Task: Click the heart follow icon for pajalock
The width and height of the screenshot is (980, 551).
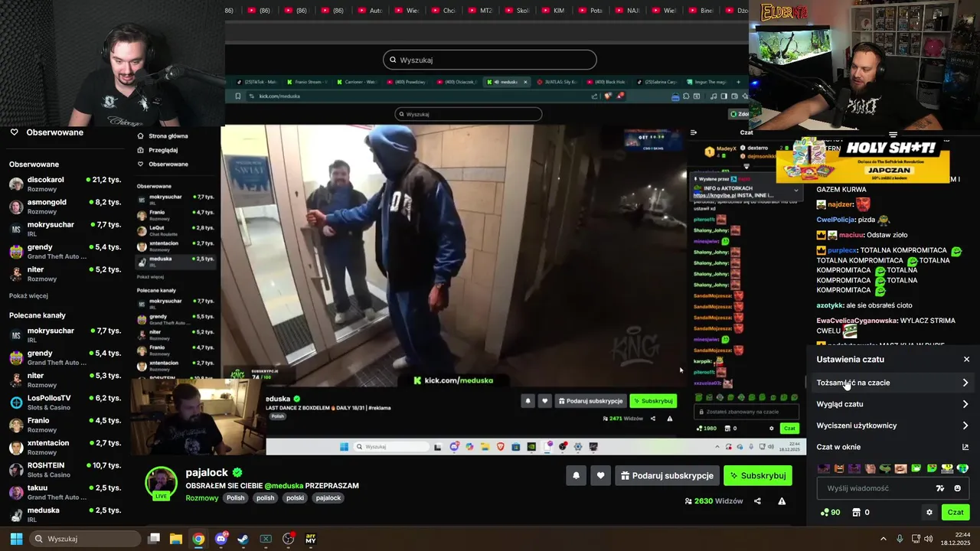Action: (600, 475)
